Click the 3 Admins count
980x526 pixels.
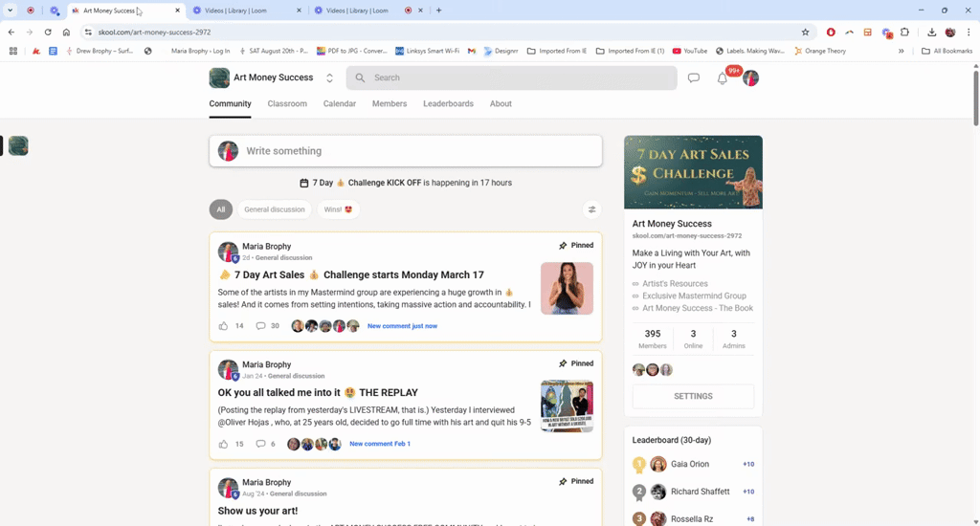[734, 339]
